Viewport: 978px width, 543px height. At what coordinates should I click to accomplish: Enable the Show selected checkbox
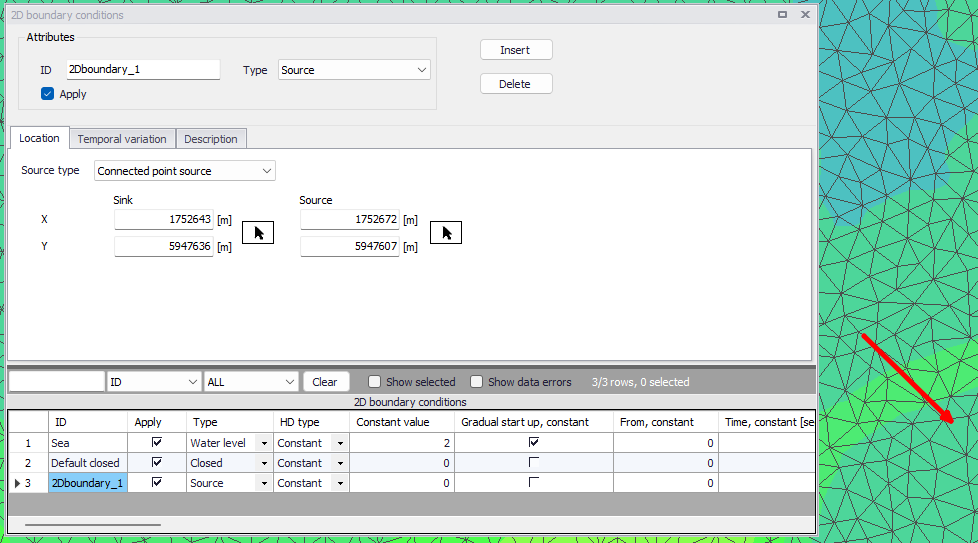pyautogui.click(x=374, y=382)
